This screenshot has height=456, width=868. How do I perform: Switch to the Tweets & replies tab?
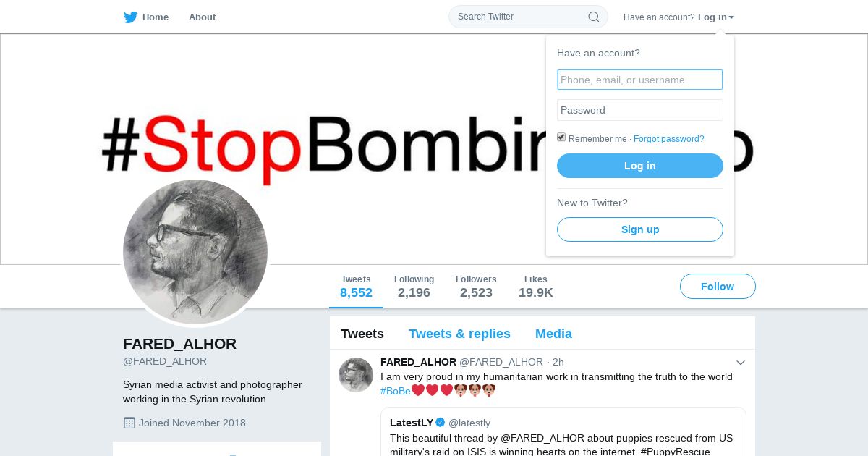pyautogui.click(x=459, y=334)
